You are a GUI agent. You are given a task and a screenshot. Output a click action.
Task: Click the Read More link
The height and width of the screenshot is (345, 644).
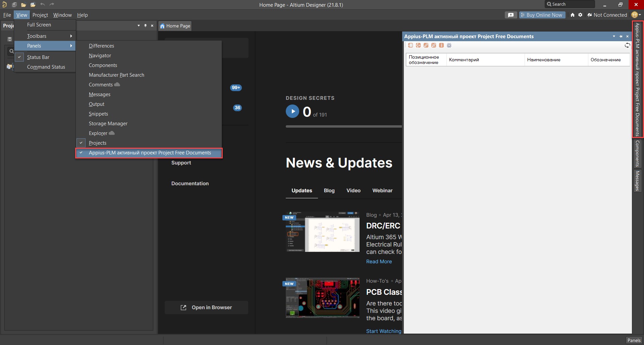click(379, 262)
